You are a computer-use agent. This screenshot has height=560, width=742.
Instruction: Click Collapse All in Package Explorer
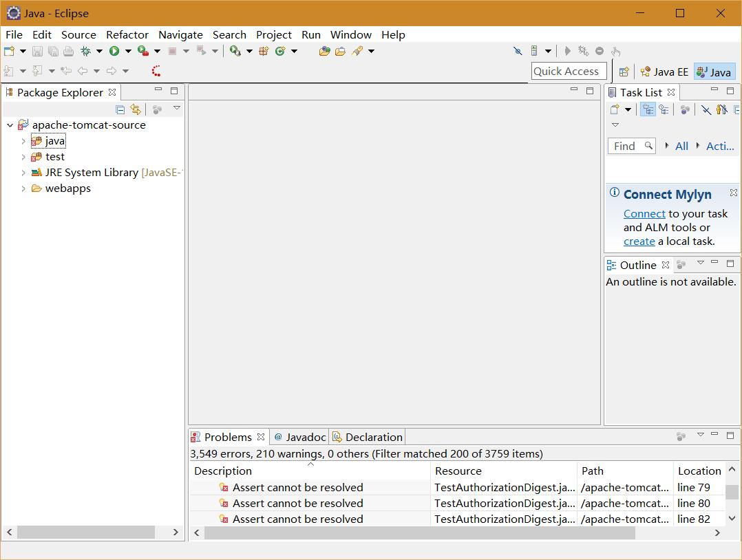(x=120, y=109)
